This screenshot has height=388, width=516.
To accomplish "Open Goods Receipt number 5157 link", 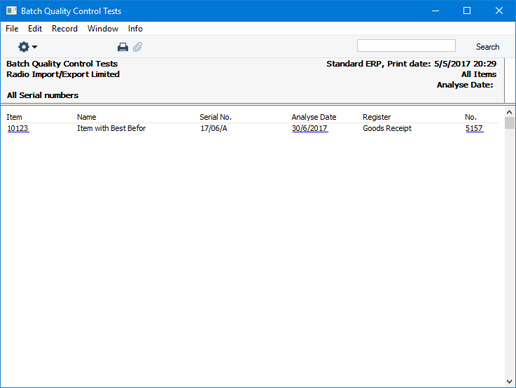I will pyautogui.click(x=474, y=128).
